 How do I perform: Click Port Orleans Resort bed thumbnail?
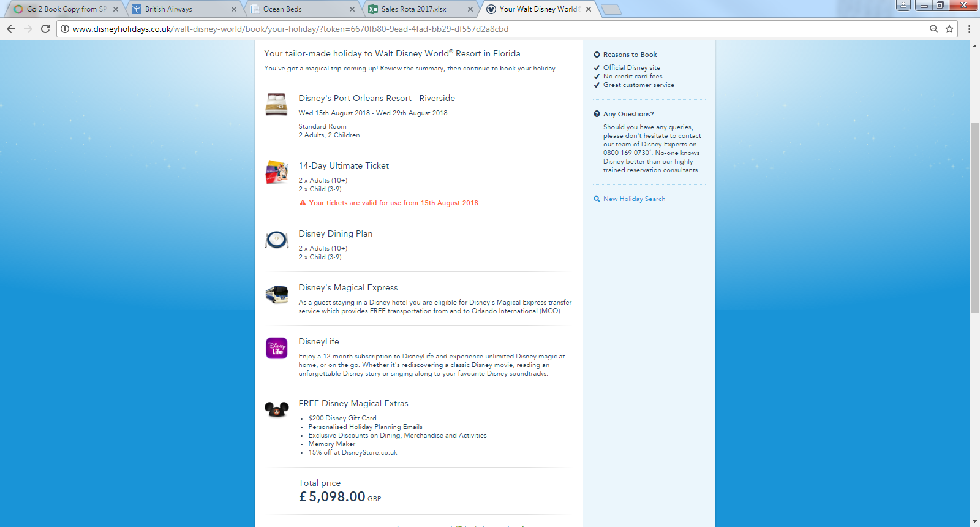pos(276,105)
